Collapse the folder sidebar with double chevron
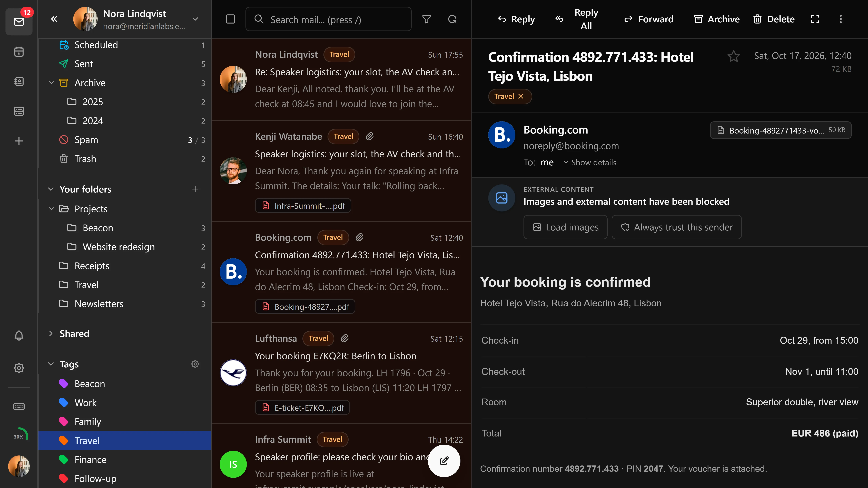Screen dimensions: 868x488 coord(54,19)
